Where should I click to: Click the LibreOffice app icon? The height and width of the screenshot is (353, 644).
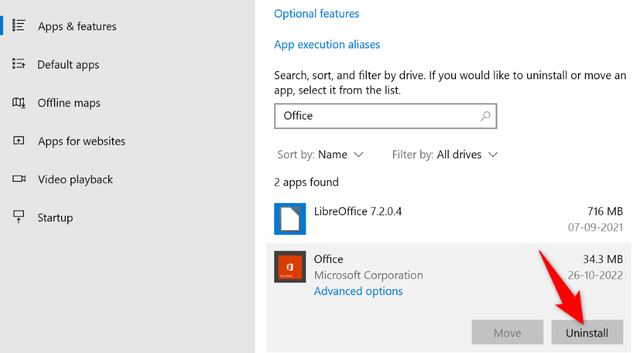click(x=290, y=219)
